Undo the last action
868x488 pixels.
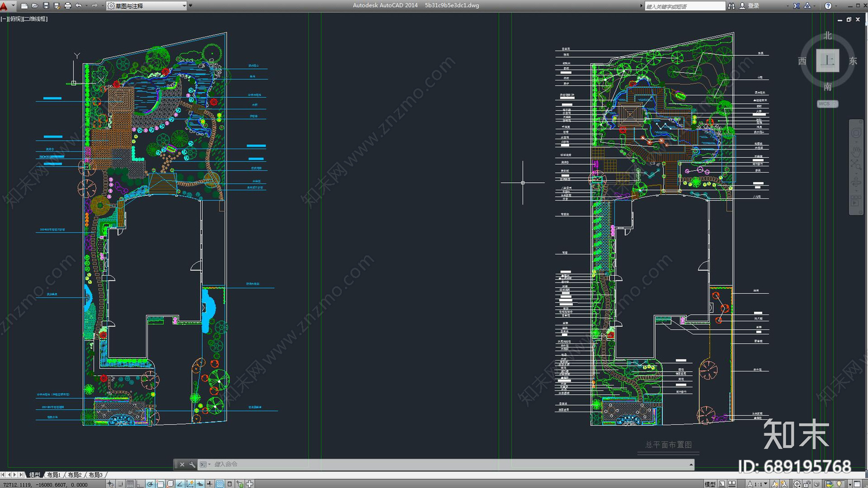79,5
